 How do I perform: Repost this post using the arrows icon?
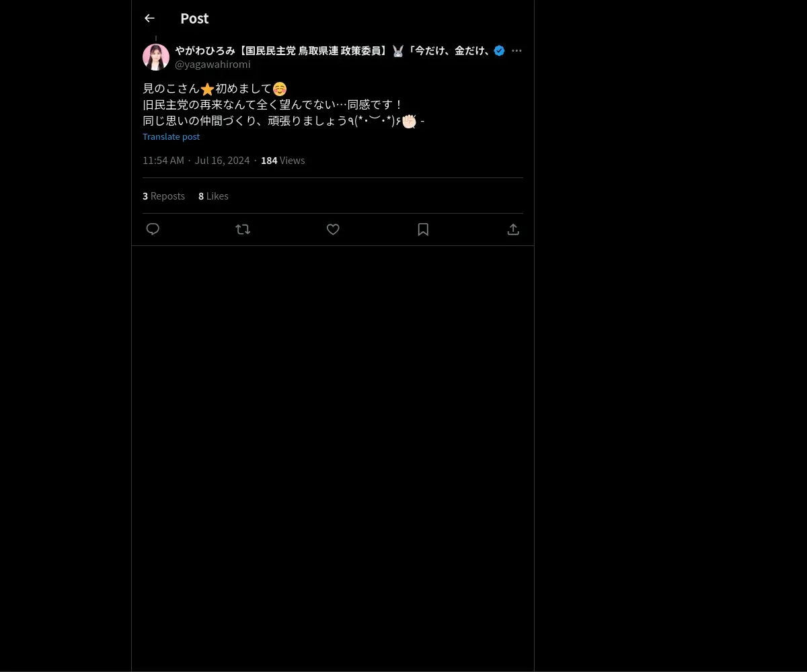[243, 229]
